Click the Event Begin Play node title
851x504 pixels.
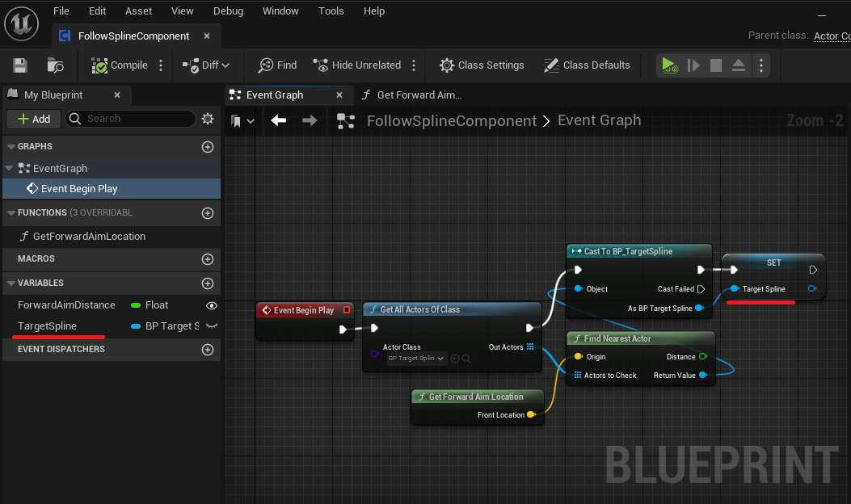click(304, 310)
